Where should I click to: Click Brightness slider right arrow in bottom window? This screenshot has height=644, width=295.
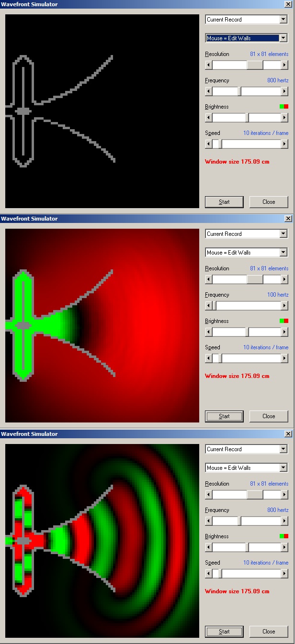tap(284, 547)
